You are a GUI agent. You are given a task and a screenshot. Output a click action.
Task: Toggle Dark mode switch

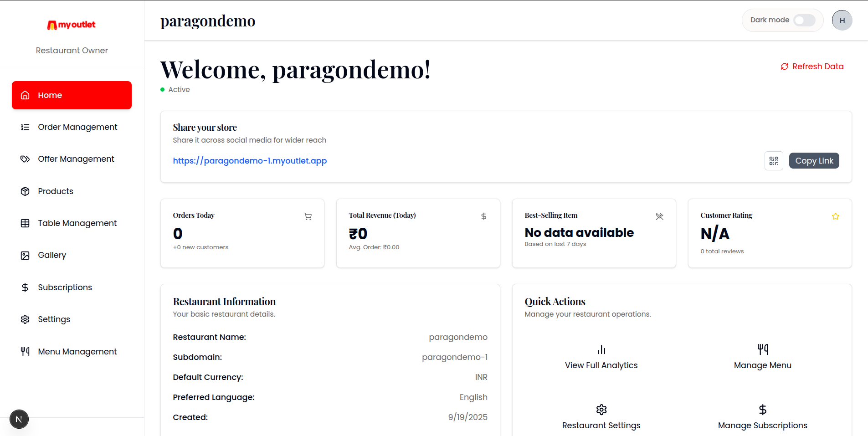click(804, 21)
